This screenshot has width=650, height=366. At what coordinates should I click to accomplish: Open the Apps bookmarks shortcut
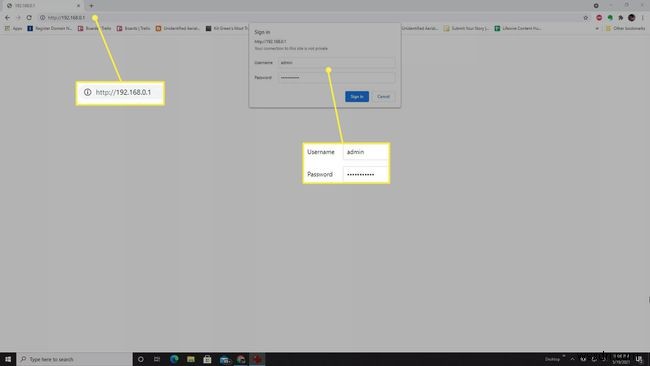[x=13, y=28]
